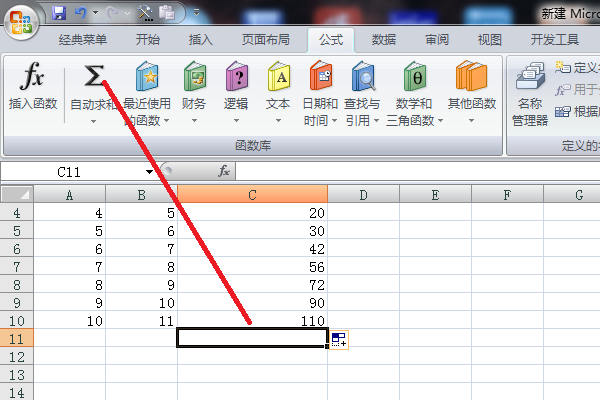
Task: Expand the 逻辑 dropdown arrow
Action: 236,121
